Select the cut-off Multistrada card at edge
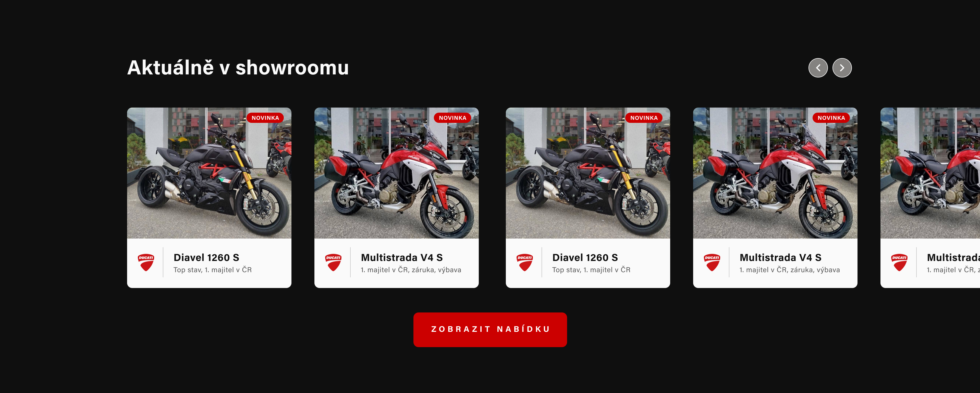Screen dimensions: 980x393 click(x=930, y=198)
